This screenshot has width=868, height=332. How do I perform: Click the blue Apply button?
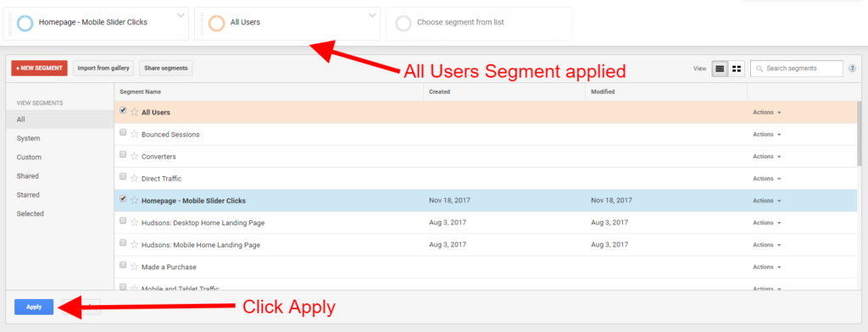tap(34, 307)
